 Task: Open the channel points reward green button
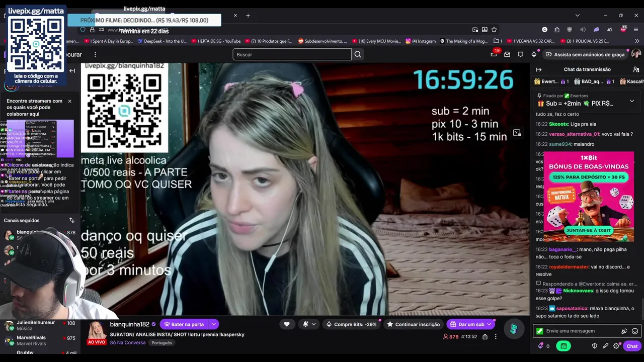(x=563, y=346)
